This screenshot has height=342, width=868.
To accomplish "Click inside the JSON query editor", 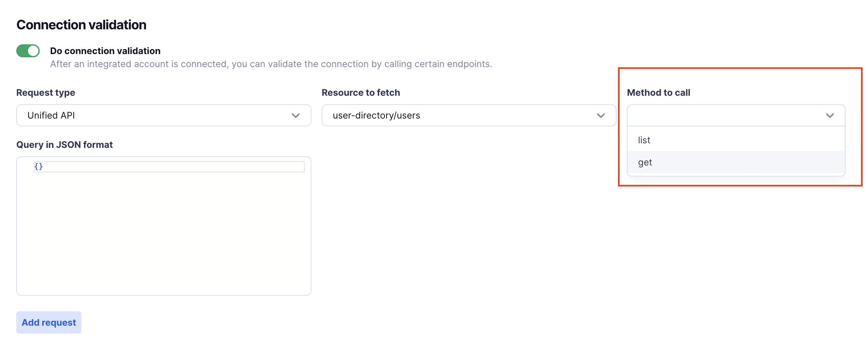I will (163, 226).
